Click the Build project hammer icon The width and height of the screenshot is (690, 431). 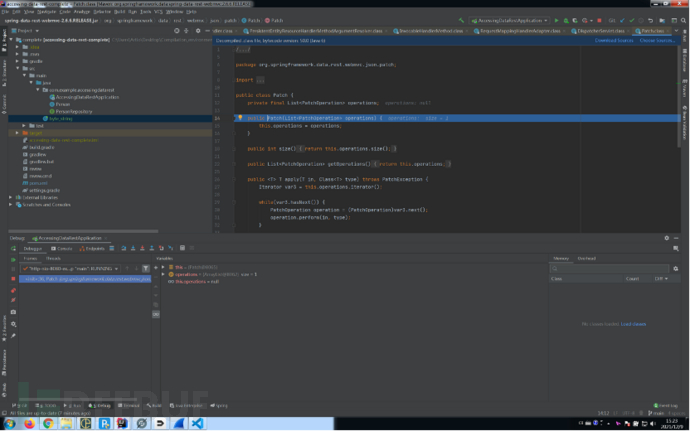coord(461,20)
